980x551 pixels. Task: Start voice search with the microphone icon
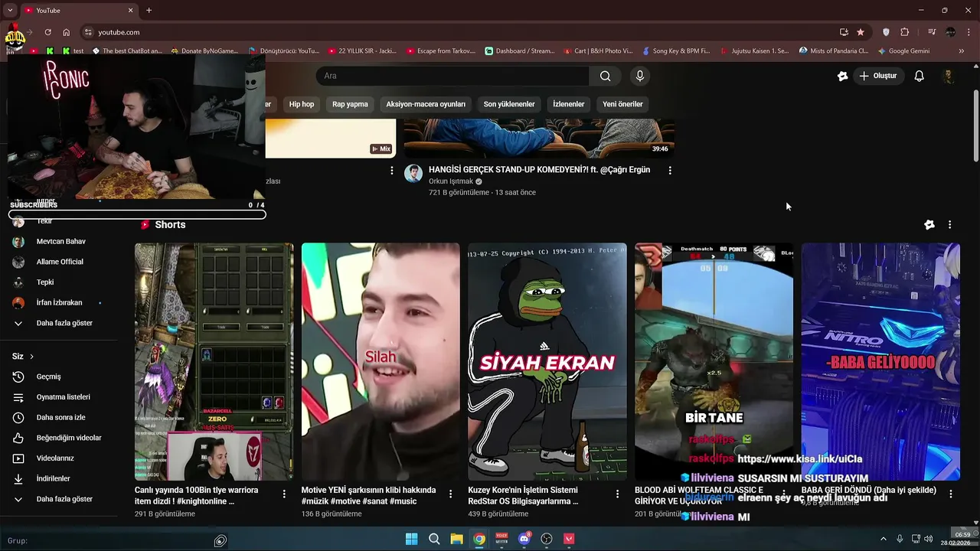(640, 76)
